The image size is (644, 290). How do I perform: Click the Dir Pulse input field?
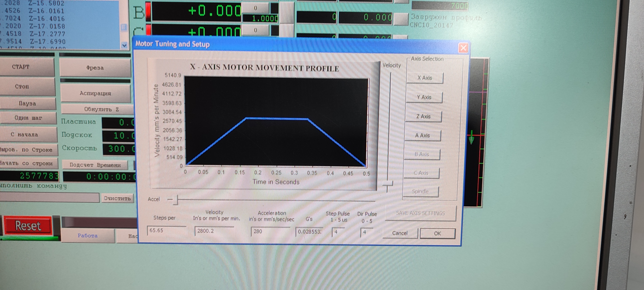(366, 232)
